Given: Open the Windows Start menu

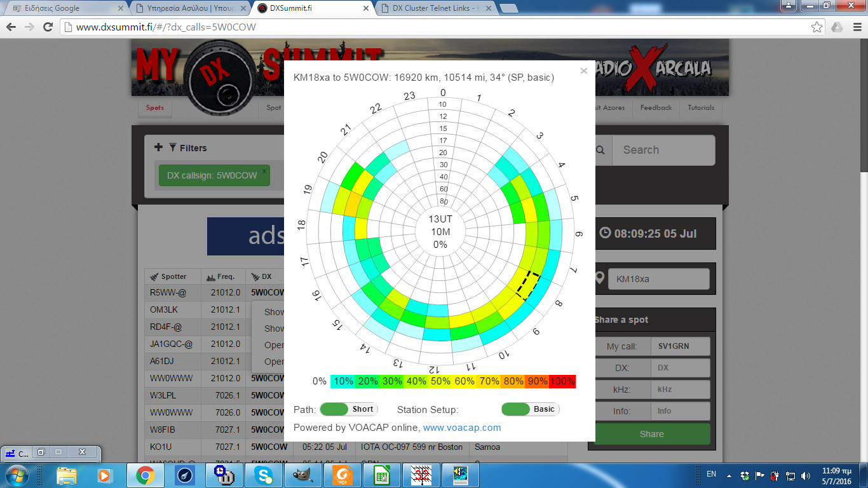Looking at the screenshot, I should point(15,475).
